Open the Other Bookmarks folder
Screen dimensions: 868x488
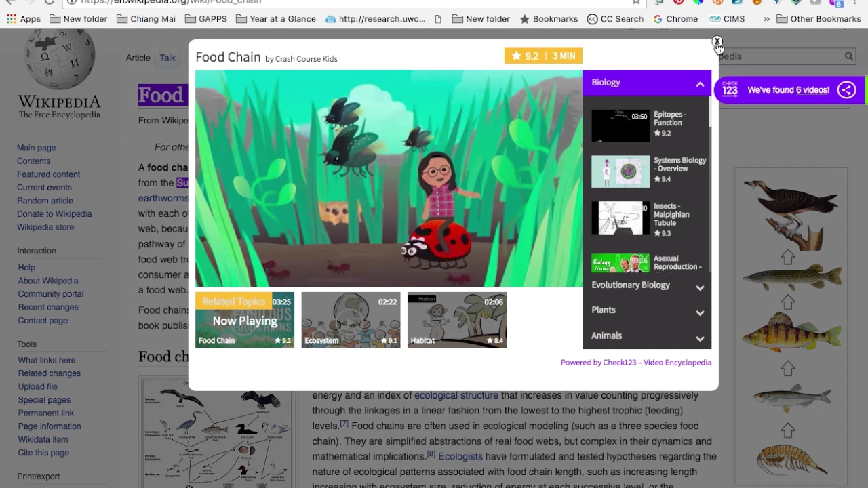click(x=818, y=19)
